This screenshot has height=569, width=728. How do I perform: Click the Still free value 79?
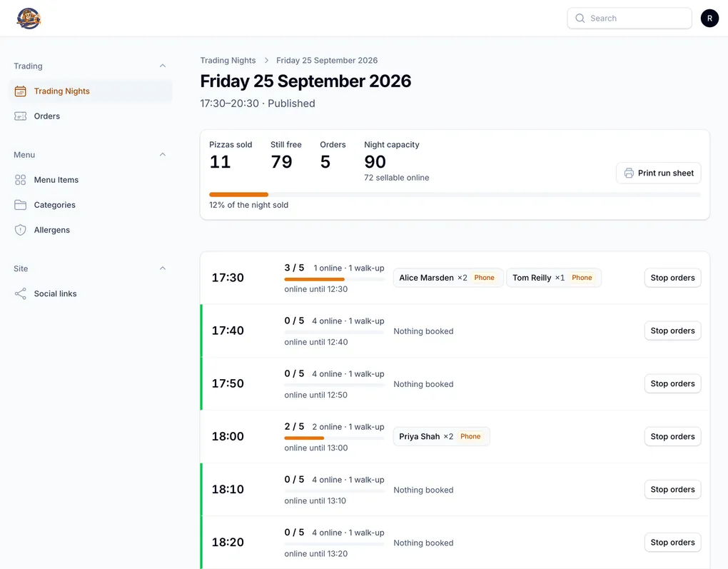click(281, 161)
